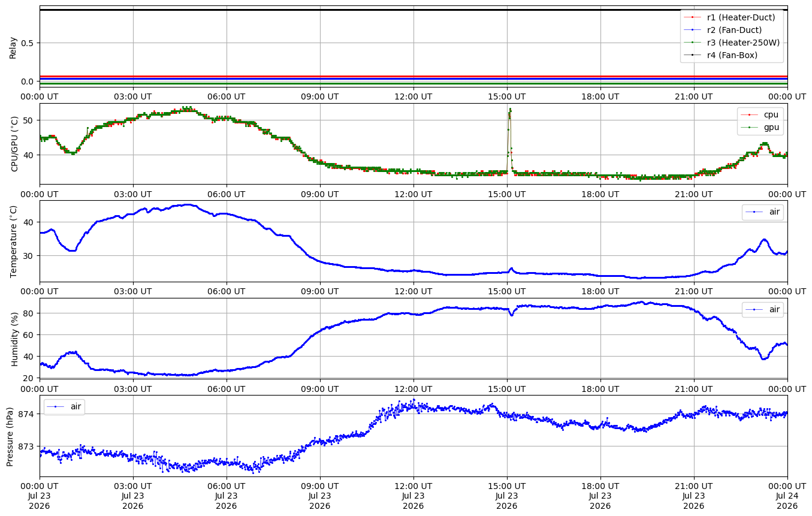Click the black line sample beside r4 legend

[x=692, y=55]
